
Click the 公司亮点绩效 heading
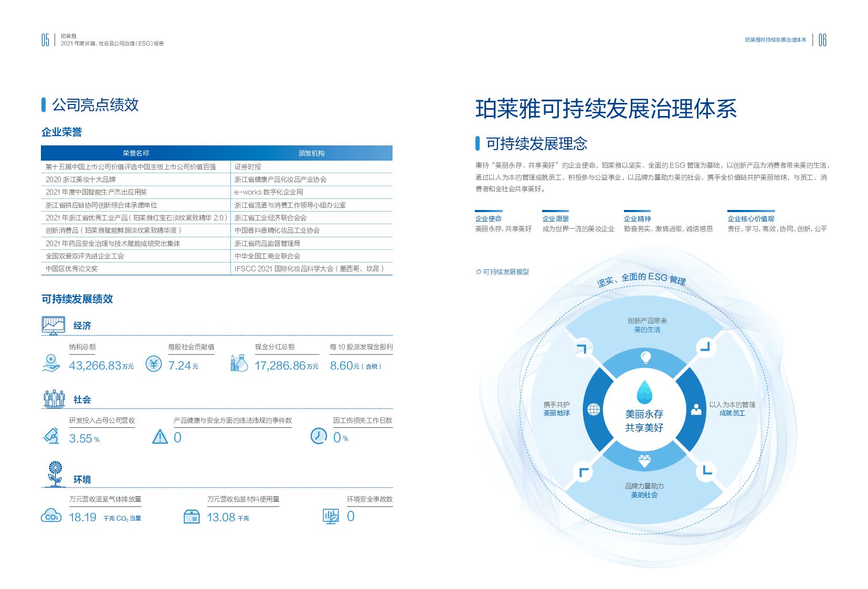[96, 104]
